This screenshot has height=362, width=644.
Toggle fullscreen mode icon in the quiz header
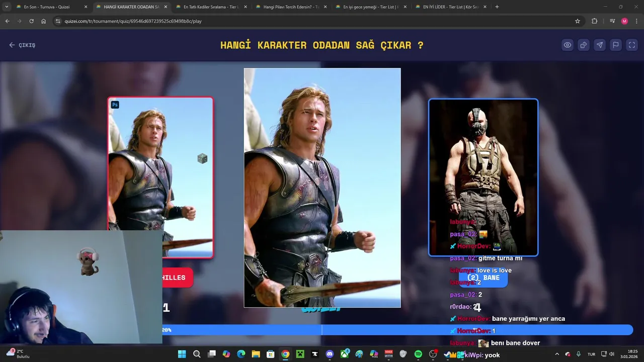pyautogui.click(x=632, y=45)
